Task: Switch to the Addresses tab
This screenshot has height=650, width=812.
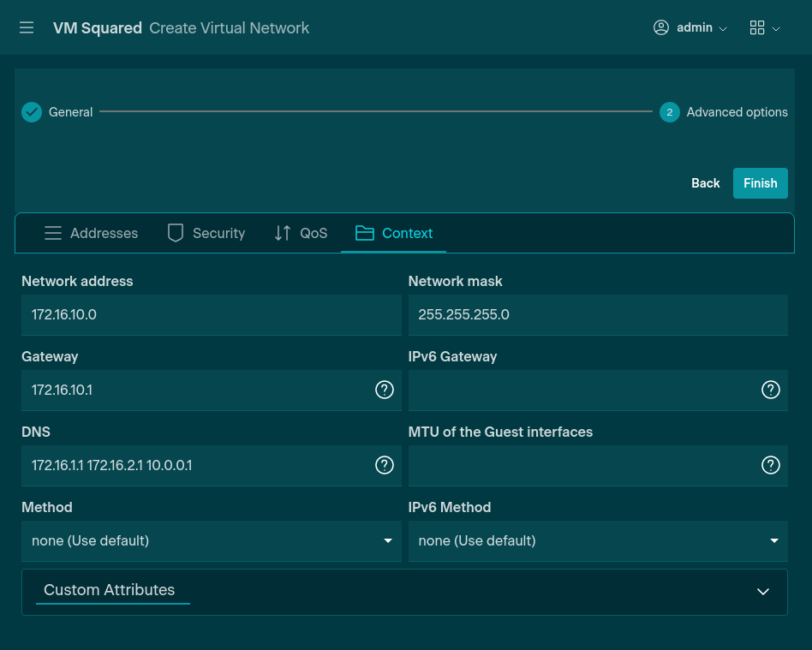Action: click(x=91, y=233)
